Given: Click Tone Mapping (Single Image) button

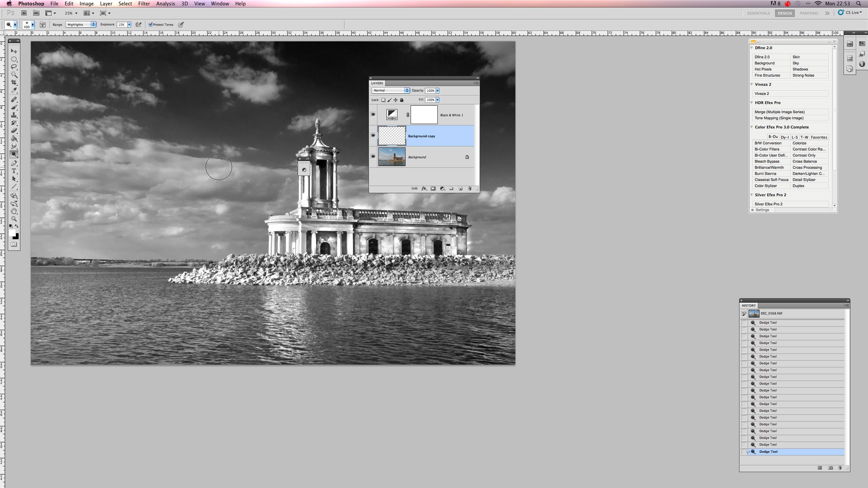Looking at the screenshot, I should click(x=791, y=118).
